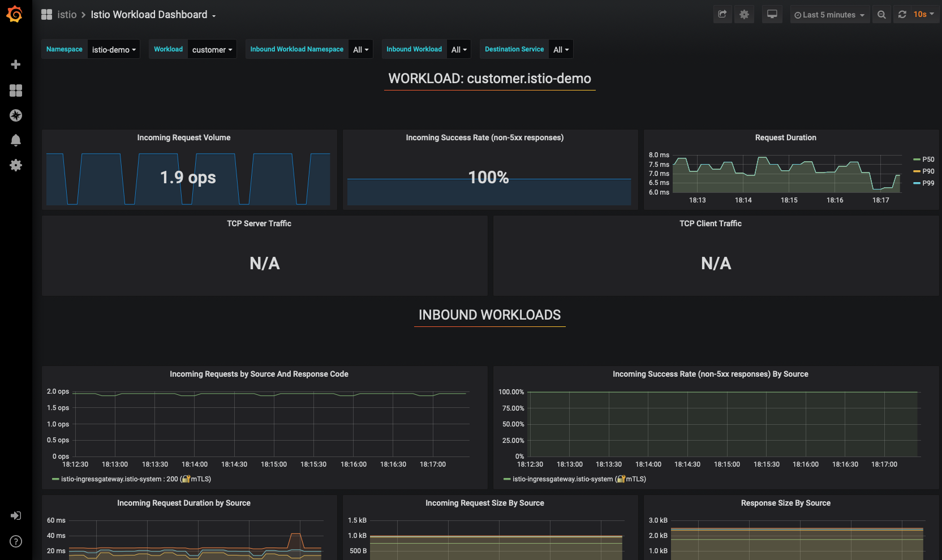Open the Incoming Request Volume panel title

184,137
